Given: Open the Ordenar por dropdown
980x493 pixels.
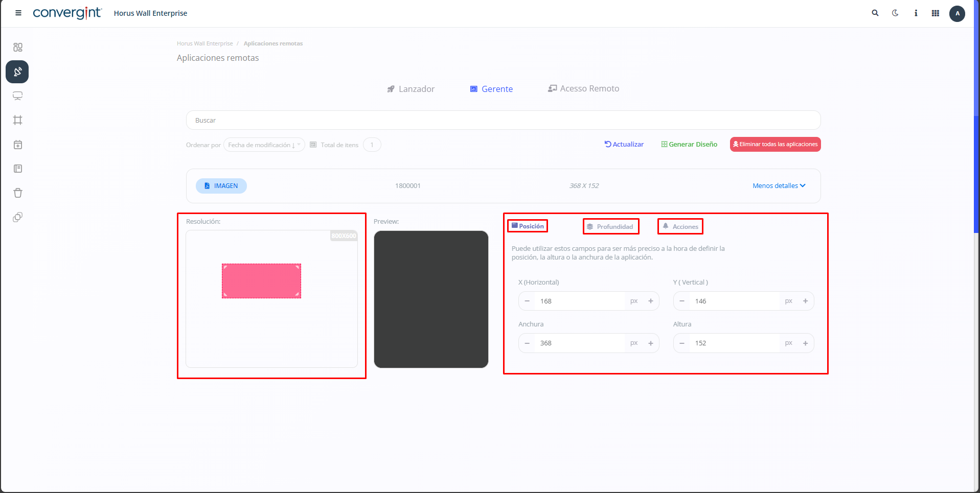Looking at the screenshot, I should (x=264, y=145).
